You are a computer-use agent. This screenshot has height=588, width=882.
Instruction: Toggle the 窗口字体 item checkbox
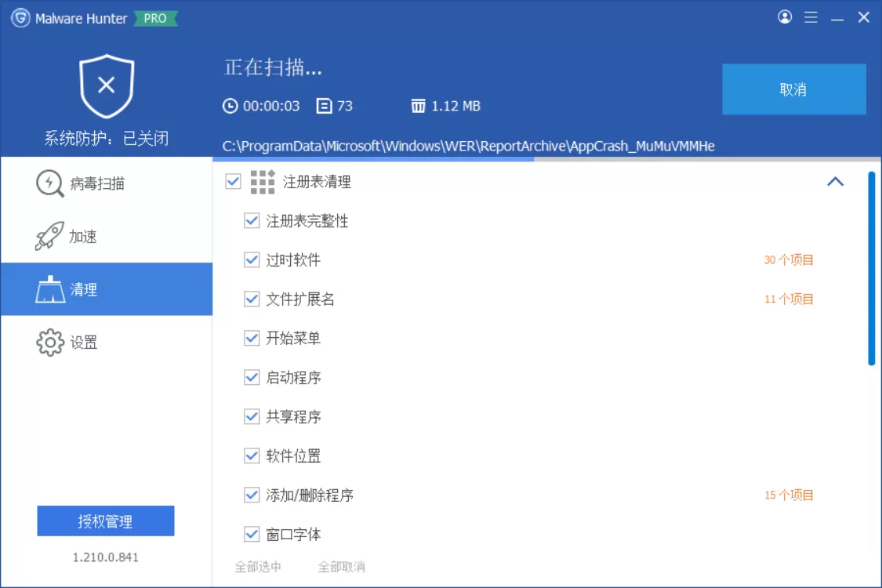(250, 535)
